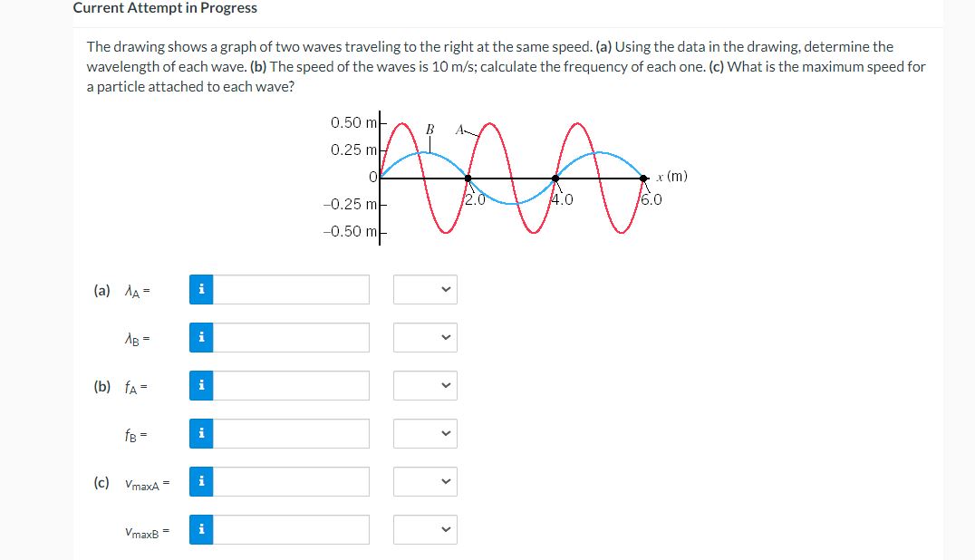Viewport: 975px width, 560px height.
Task: Open the units dropdown for vmaxA
Action: coord(425,481)
